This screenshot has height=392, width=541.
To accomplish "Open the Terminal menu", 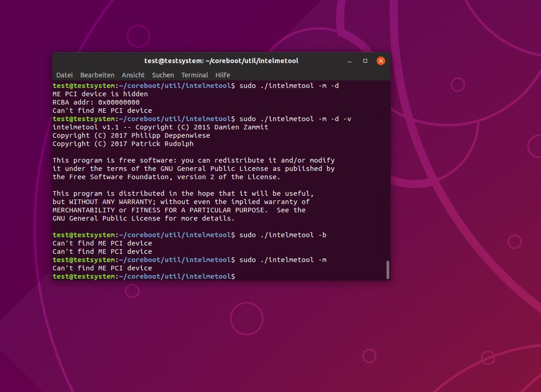I will [x=195, y=75].
